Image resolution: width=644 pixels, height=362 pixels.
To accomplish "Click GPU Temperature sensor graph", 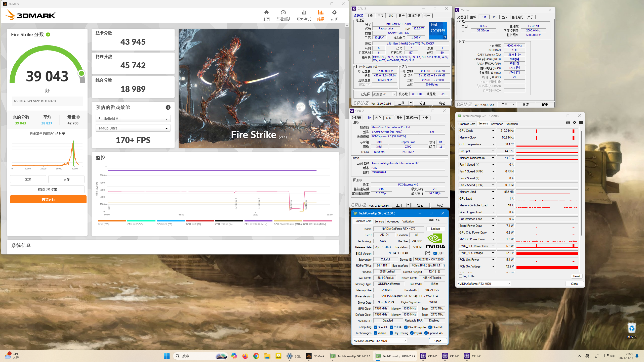I will click(547, 144).
